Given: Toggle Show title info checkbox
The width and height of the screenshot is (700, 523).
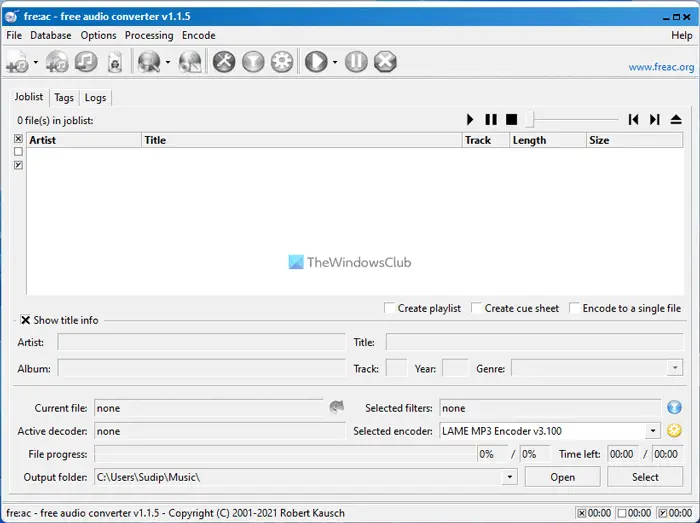Looking at the screenshot, I should (25, 320).
